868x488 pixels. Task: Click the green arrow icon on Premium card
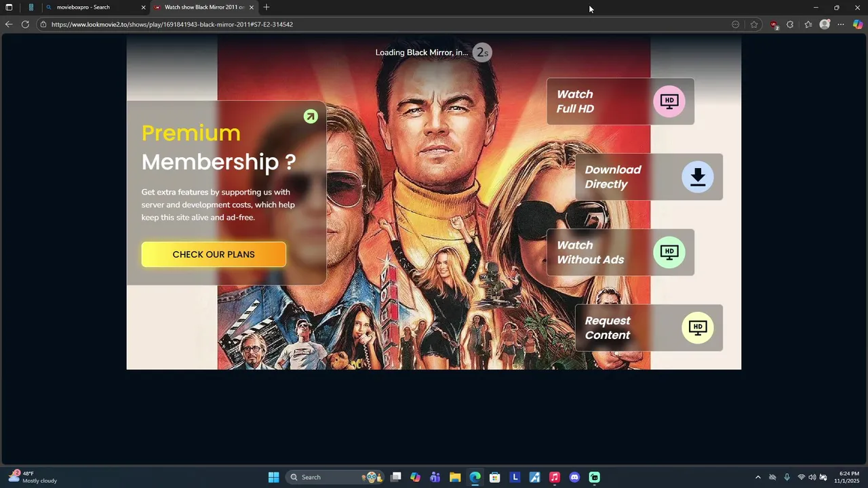311,117
